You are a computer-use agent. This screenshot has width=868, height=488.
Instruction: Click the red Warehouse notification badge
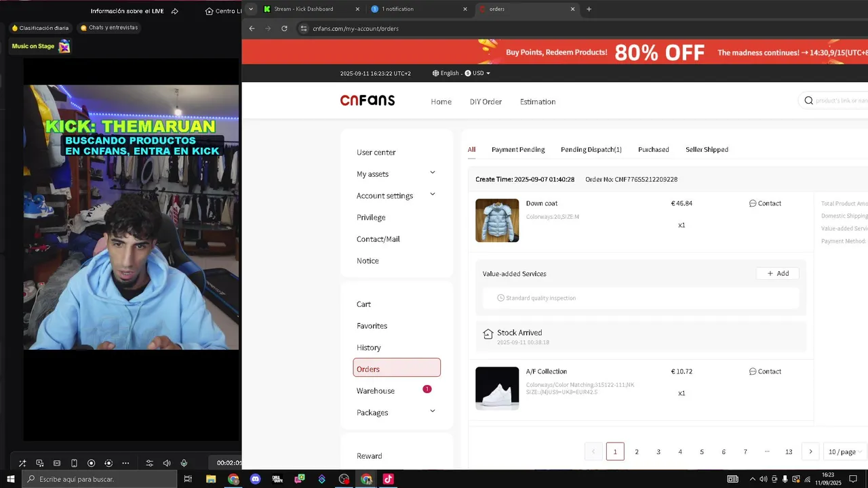(x=427, y=389)
